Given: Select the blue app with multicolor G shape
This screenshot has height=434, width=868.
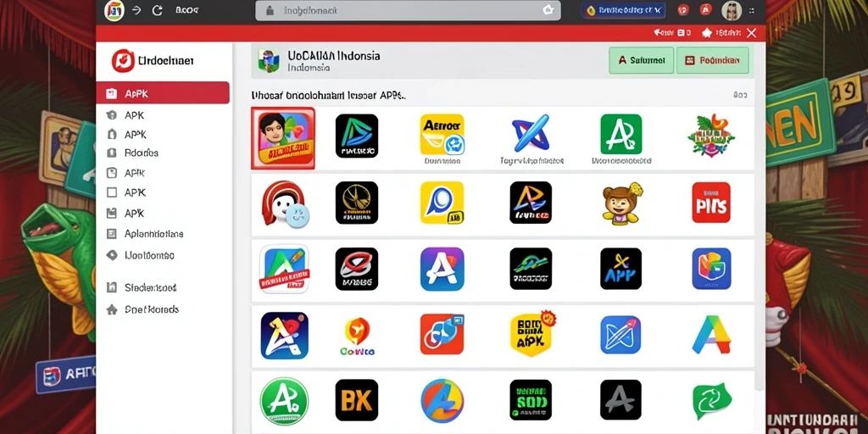Looking at the screenshot, I should pyautogui.click(x=711, y=269).
